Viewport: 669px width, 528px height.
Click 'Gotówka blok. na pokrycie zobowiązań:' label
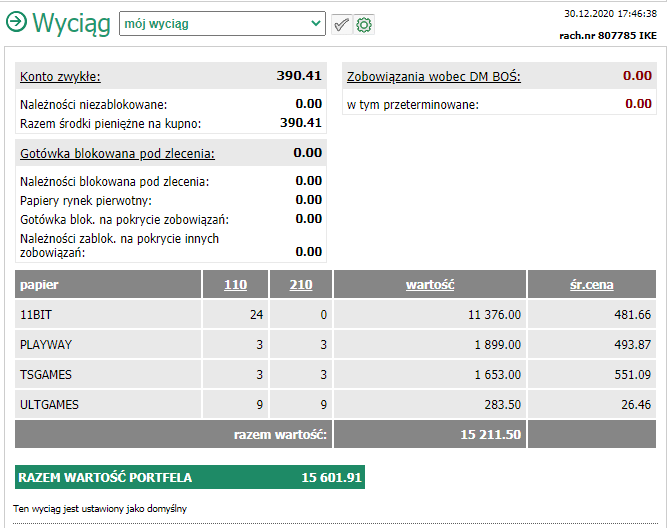pyautogui.click(x=125, y=220)
